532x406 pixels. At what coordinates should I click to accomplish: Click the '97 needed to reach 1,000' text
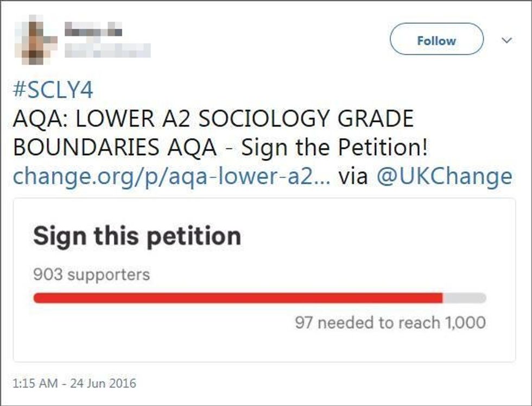[390, 322]
